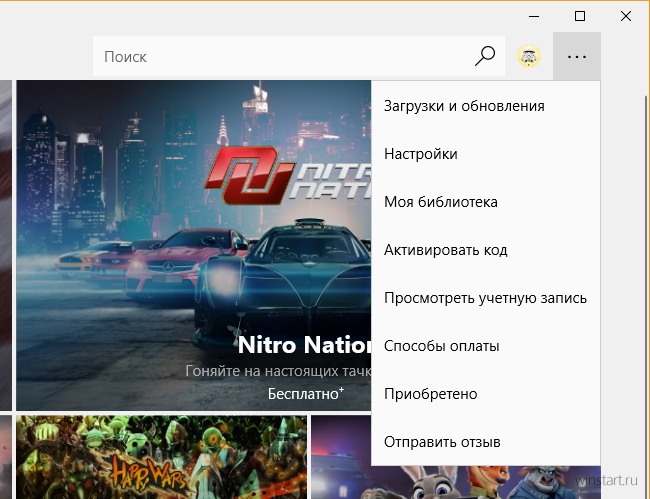The height and width of the screenshot is (499, 650).
Task: Select Просмотреть учетную запись
Action: coord(486,298)
